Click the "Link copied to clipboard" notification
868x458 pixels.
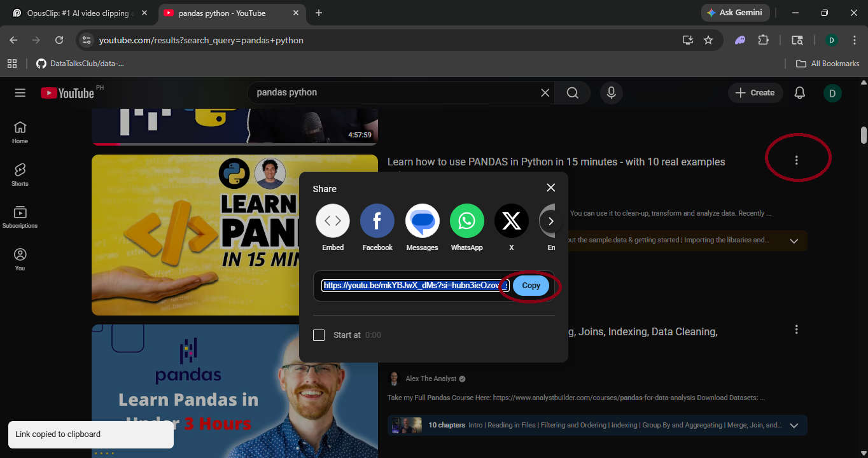[91, 434]
